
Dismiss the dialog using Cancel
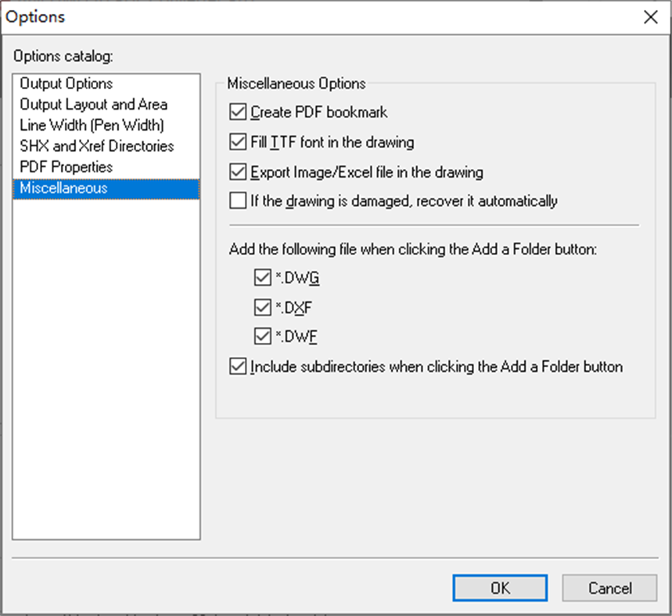pos(609,588)
